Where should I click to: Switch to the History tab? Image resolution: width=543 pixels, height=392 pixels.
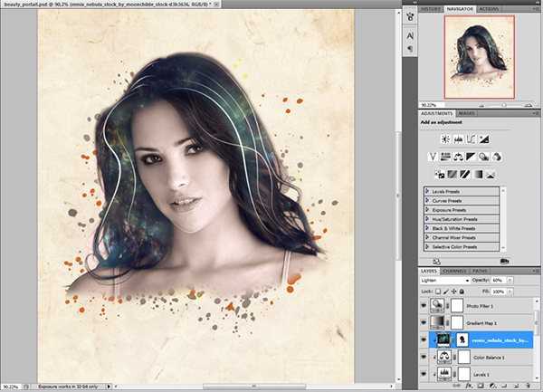click(x=431, y=9)
